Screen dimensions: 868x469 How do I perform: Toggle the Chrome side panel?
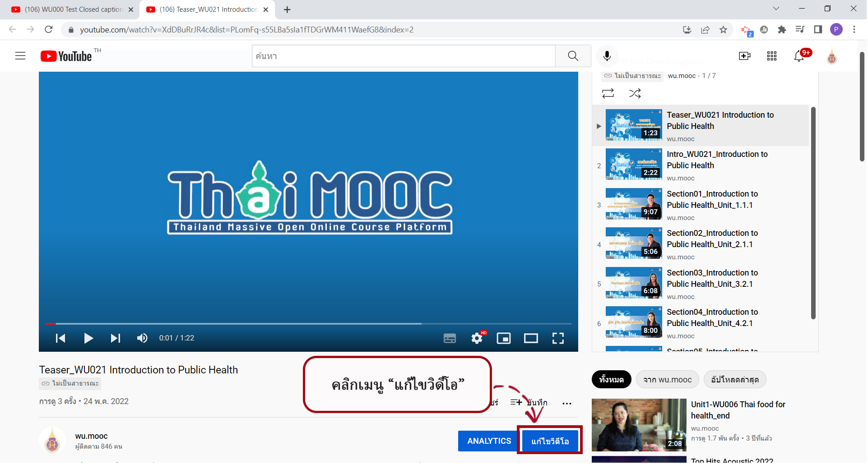[818, 30]
